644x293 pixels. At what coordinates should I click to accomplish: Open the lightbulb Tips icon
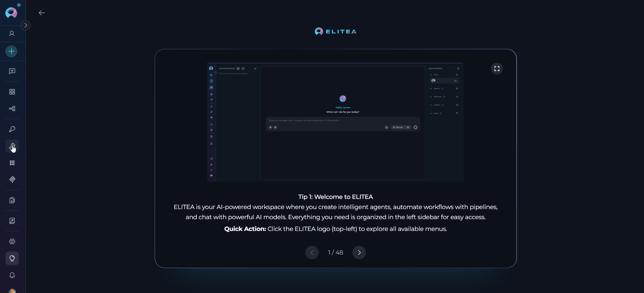coord(12,258)
